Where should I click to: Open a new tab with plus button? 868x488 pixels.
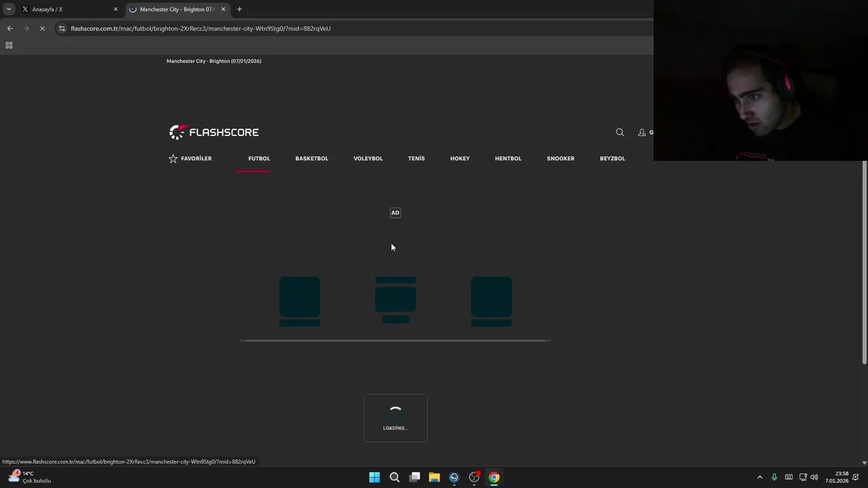239,9
